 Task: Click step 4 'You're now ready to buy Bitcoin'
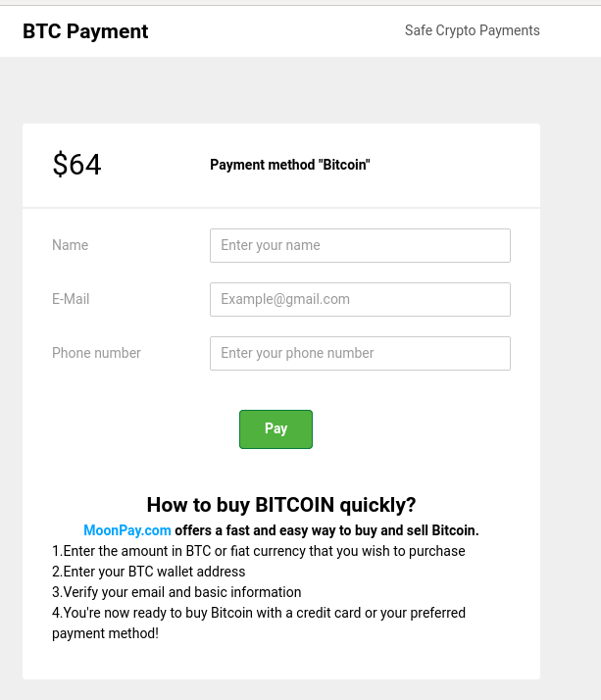(x=259, y=613)
